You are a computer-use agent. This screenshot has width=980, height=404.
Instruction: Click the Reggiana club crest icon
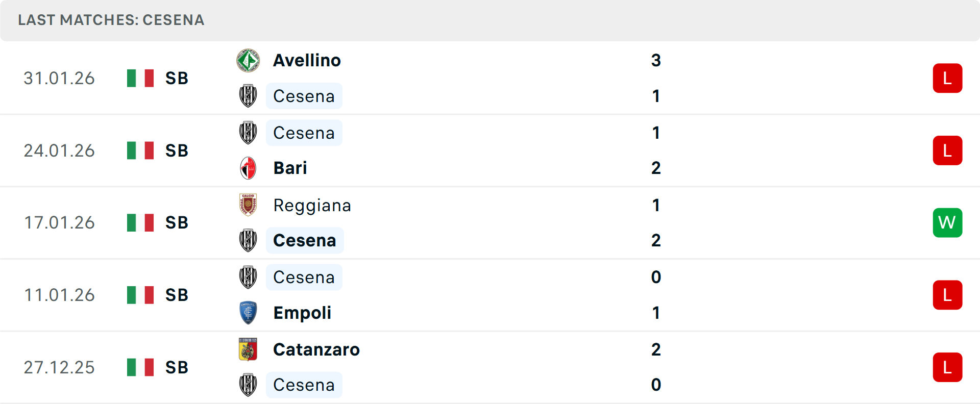coord(248,205)
